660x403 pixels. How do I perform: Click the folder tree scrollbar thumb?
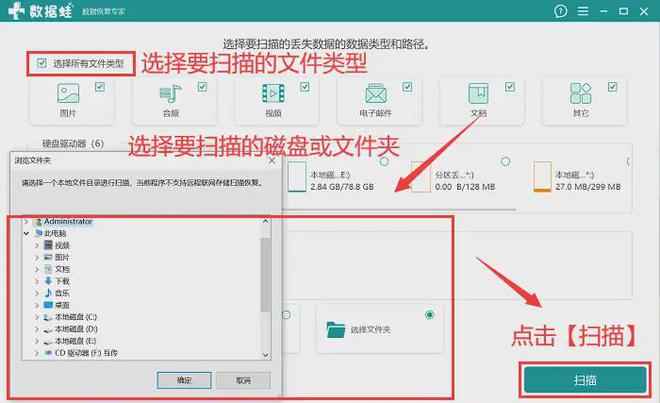265,275
